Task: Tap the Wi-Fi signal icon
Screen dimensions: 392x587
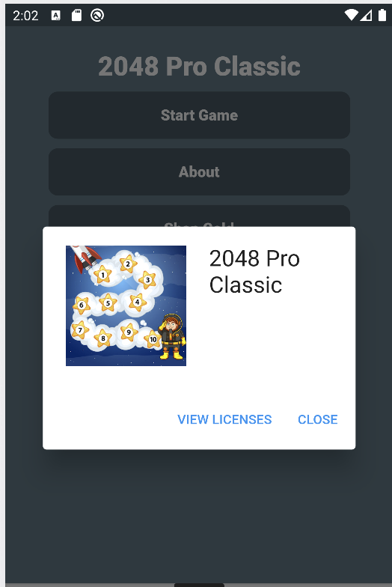Action: [x=351, y=15]
